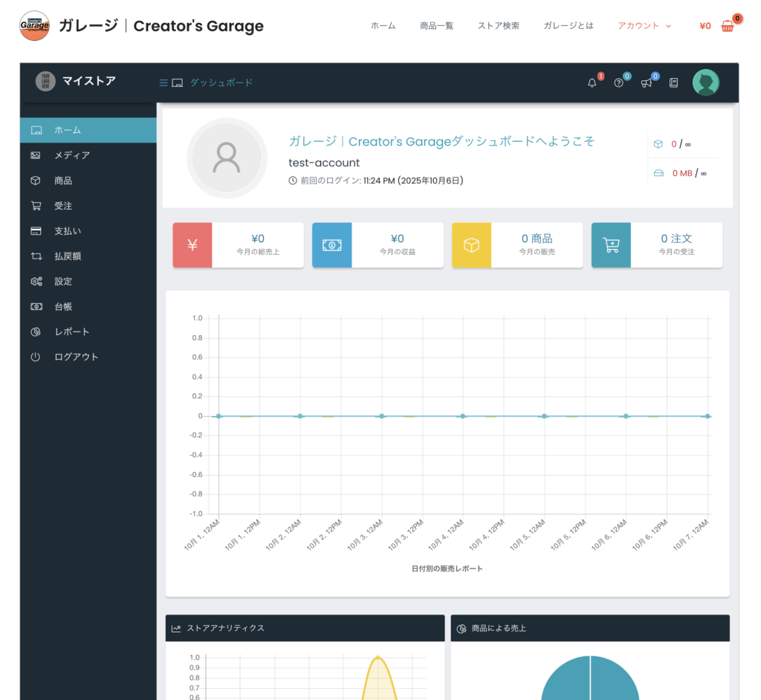Image resolution: width=761 pixels, height=700 pixels.
Task: Click the question mark inquiries icon
Action: pyautogui.click(x=618, y=83)
